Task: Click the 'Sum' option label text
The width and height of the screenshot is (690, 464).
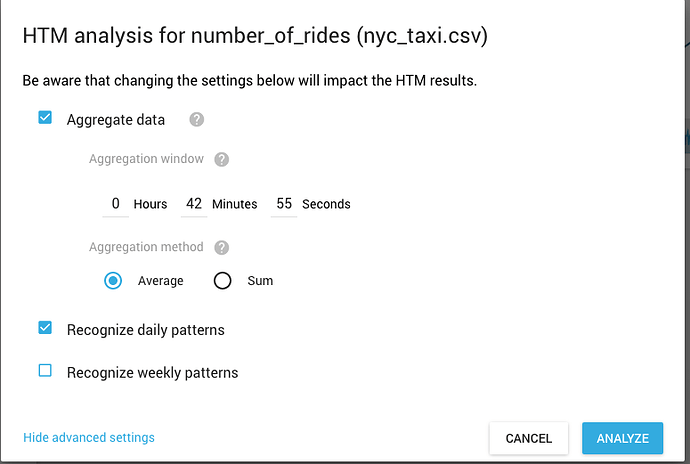Action: pos(260,281)
